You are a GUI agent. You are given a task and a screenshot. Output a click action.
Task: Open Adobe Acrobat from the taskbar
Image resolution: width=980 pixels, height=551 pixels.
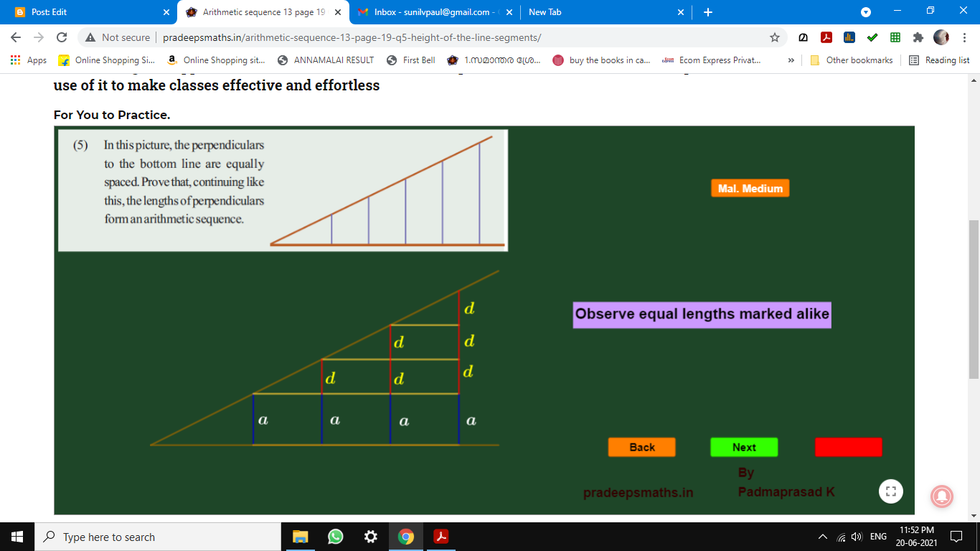[x=440, y=537]
